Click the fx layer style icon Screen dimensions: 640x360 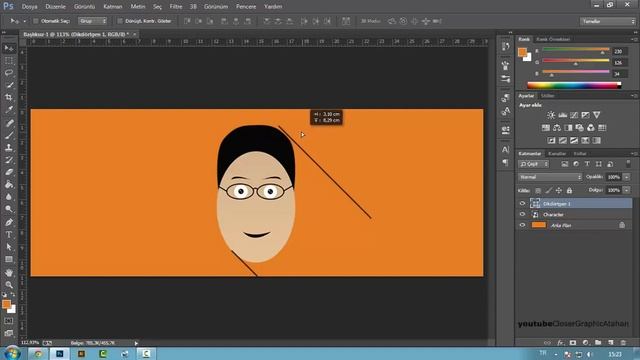tap(560, 342)
